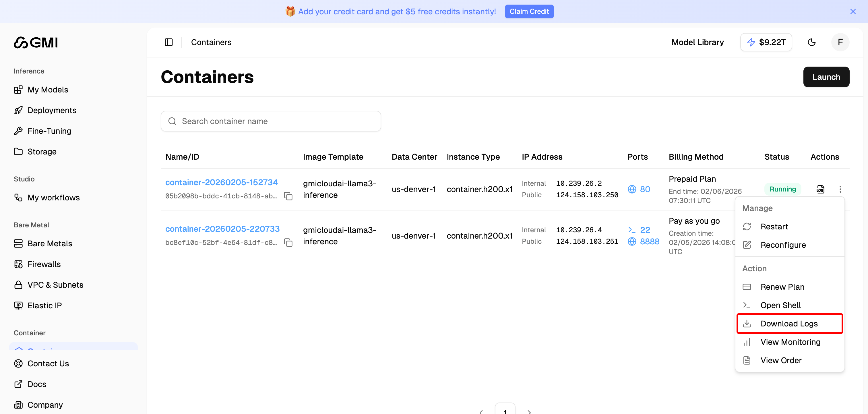Click the globe icon next to port 8888
868x414 pixels.
[632, 241]
